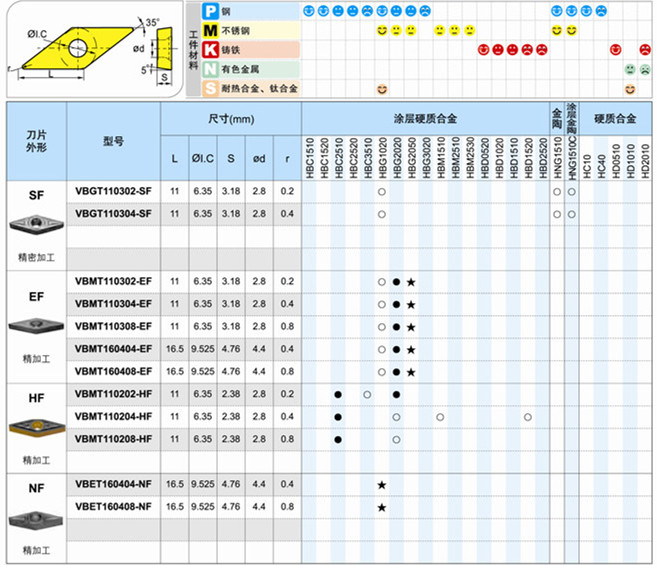This screenshot has width=657, height=565.
Task: Click the SF insert shape image
Action: [36, 224]
